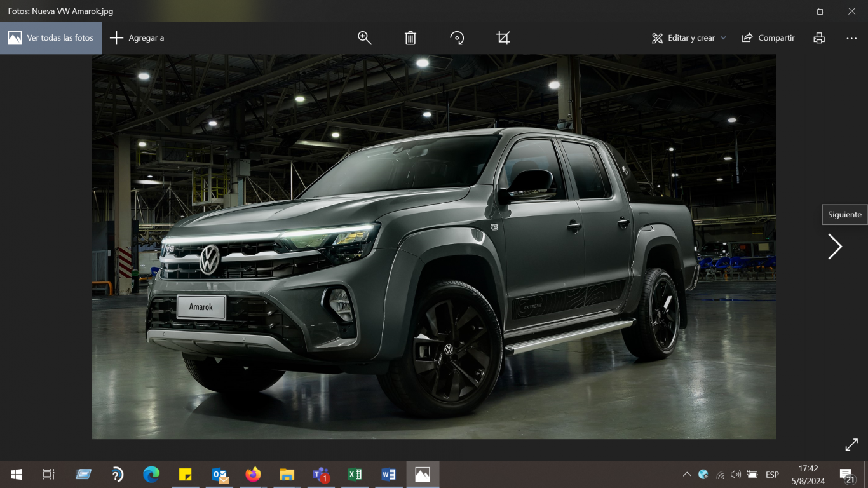The width and height of the screenshot is (868, 488).
Task: Click Compartir button
Action: click(x=768, y=38)
